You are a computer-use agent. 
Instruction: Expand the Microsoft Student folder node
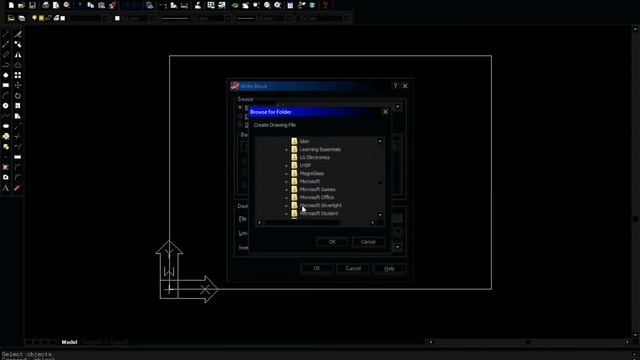pos(286,214)
